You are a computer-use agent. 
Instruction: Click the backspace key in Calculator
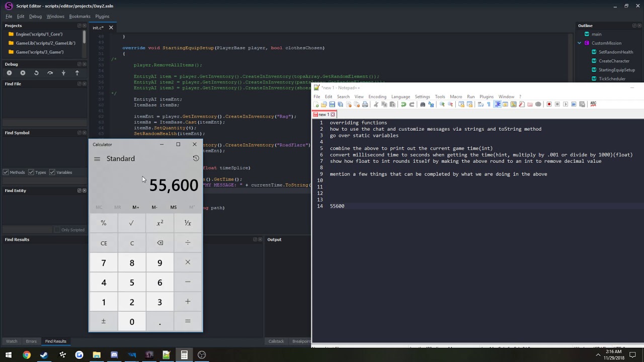(160, 243)
